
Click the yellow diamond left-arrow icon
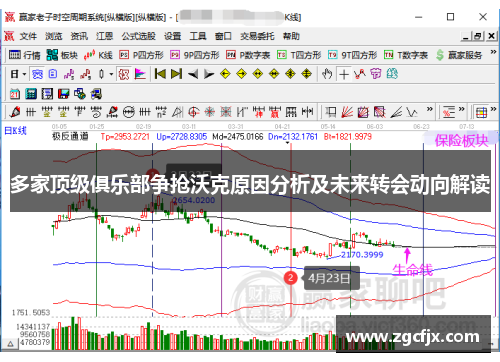point(225,74)
